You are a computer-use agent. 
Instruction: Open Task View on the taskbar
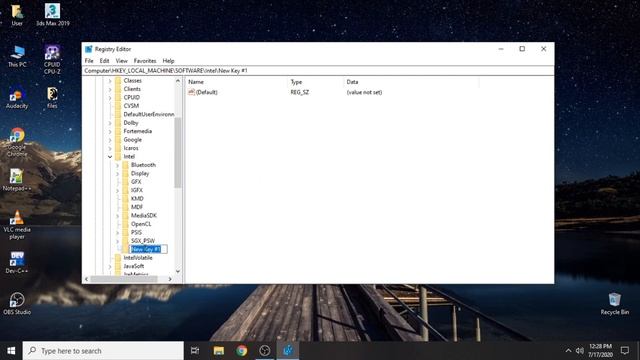click(x=195, y=351)
